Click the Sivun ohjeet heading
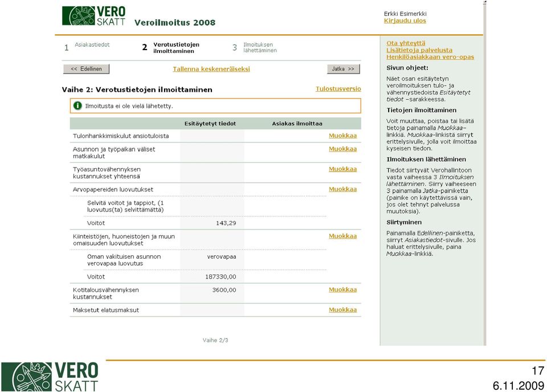This screenshot has width=547, height=392. pyautogui.click(x=407, y=68)
